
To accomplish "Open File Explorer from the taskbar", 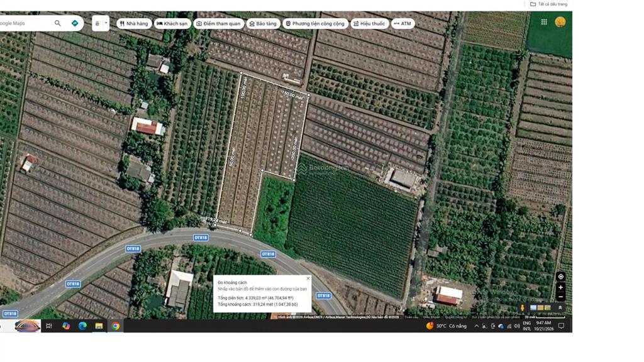I will [x=99, y=326].
